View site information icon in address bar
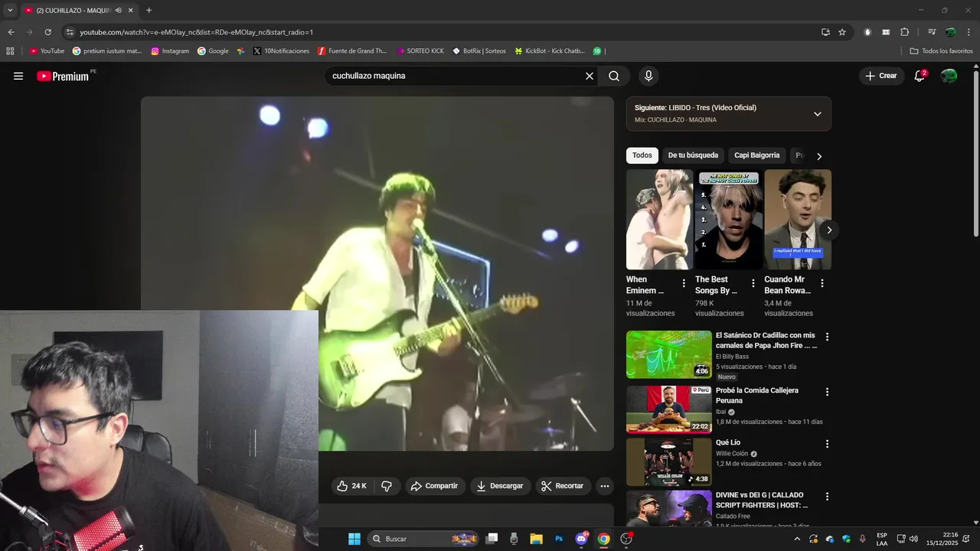The height and width of the screenshot is (551, 980). 70,32
